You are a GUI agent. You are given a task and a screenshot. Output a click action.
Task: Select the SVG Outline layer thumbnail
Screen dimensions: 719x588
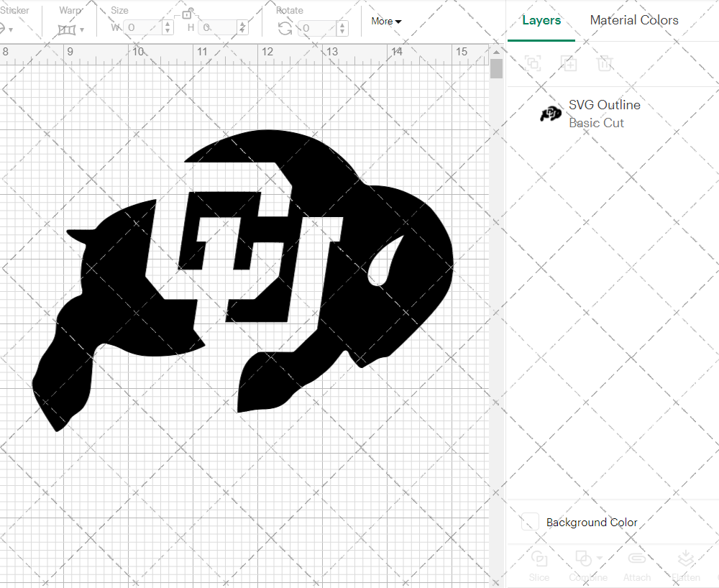pos(550,114)
